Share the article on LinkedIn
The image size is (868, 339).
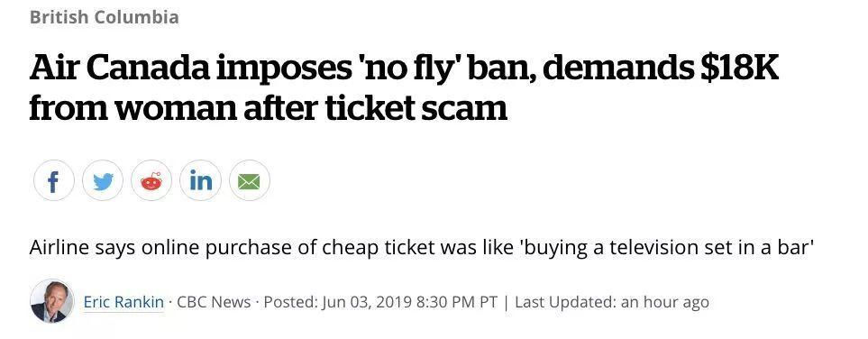[200, 180]
